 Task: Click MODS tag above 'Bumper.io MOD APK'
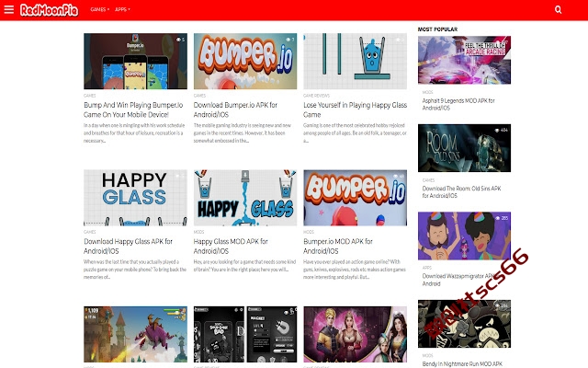tap(309, 232)
